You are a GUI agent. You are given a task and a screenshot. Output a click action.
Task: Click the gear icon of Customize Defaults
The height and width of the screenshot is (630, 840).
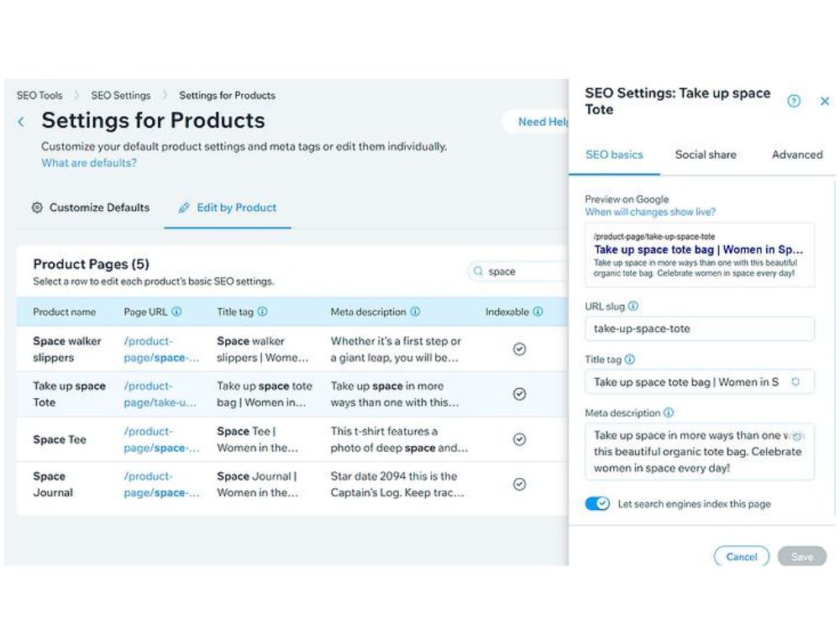point(37,207)
